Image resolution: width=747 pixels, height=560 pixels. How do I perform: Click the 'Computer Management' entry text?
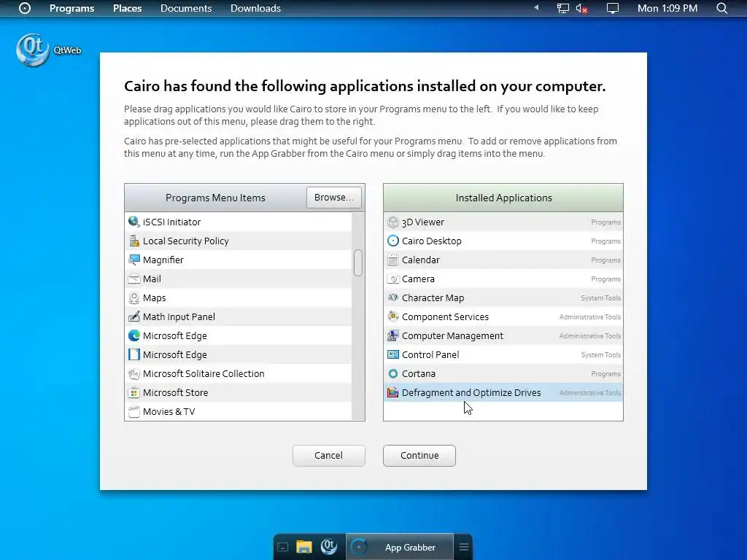[x=452, y=336]
